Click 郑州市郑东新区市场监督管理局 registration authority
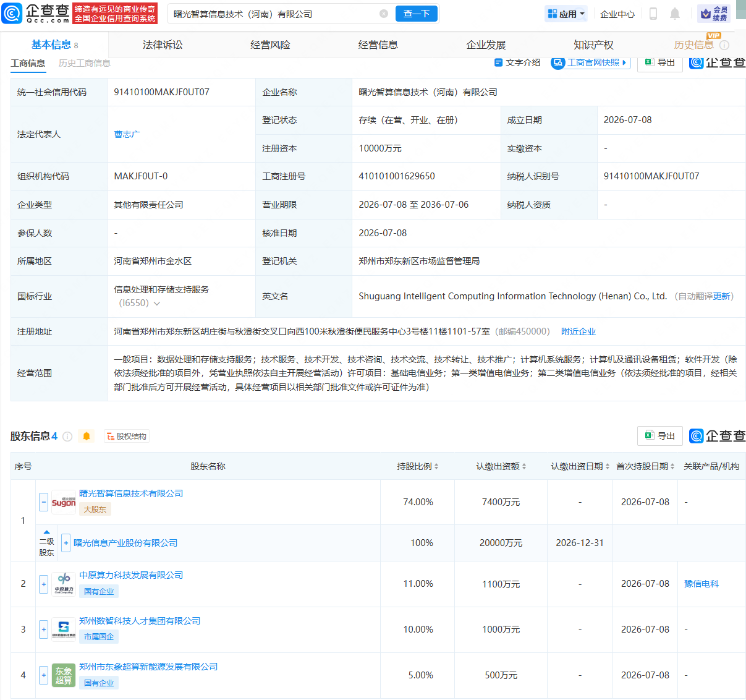Viewport: 746px width, 700px height. point(419,261)
